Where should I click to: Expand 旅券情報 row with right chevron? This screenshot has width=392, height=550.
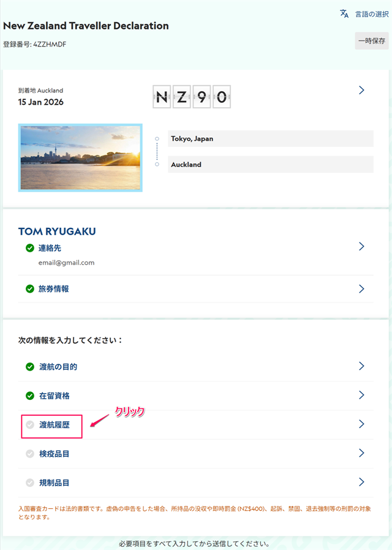click(x=361, y=288)
